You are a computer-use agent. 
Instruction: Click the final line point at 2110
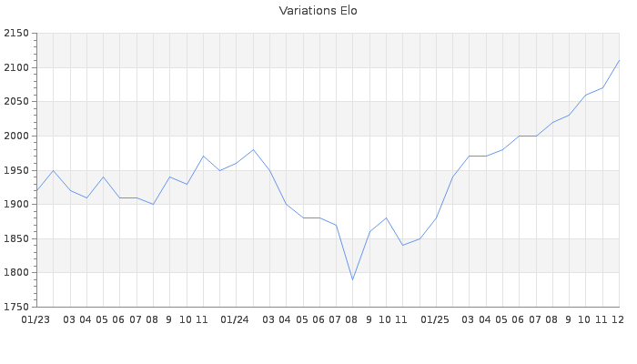pyautogui.click(x=619, y=61)
